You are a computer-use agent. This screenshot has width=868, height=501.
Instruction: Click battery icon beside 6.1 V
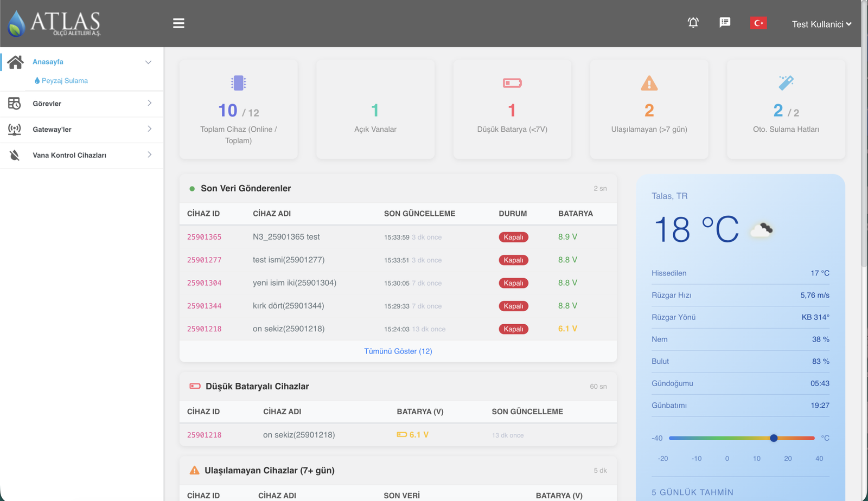(x=401, y=435)
